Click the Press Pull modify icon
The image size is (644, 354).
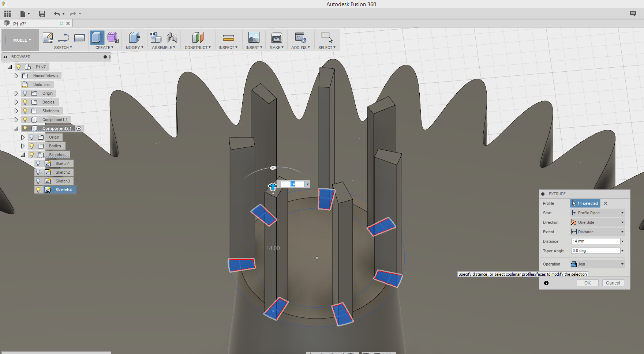134,37
